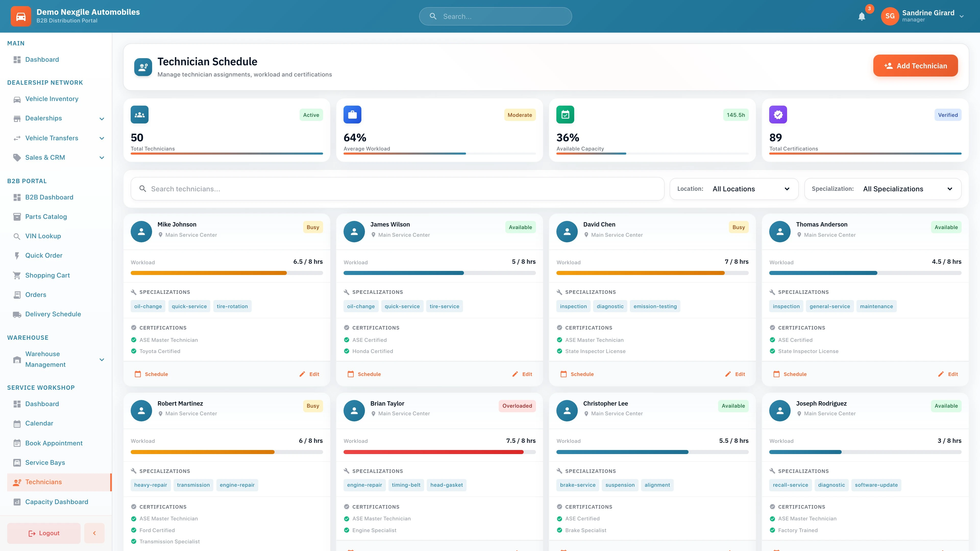Open Service Bays in the sidebar
Screen dimensions: 980x551
(x=45, y=462)
